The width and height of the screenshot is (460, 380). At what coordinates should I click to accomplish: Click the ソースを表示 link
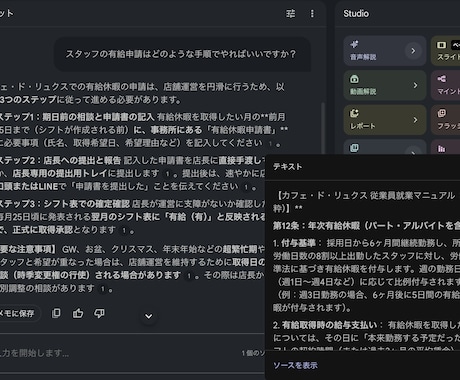pos(295,365)
